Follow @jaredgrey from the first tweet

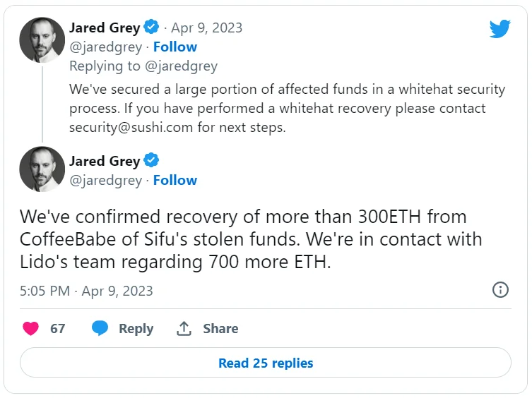pos(175,47)
